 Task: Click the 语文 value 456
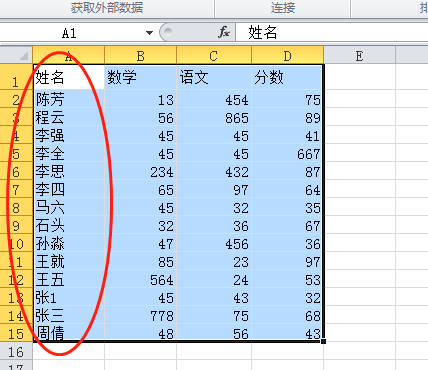[214, 244]
